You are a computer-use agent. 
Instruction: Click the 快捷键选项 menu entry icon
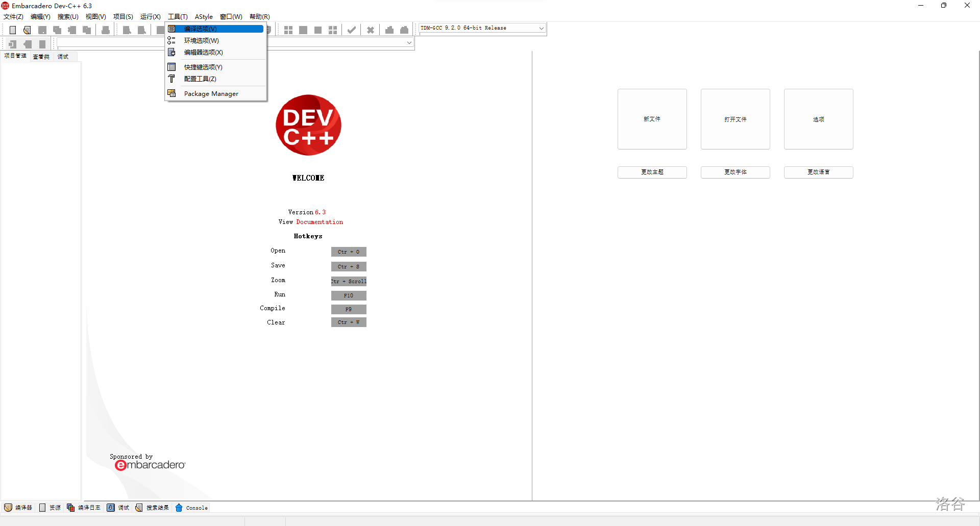pyautogui.click(x=171, y=67)
